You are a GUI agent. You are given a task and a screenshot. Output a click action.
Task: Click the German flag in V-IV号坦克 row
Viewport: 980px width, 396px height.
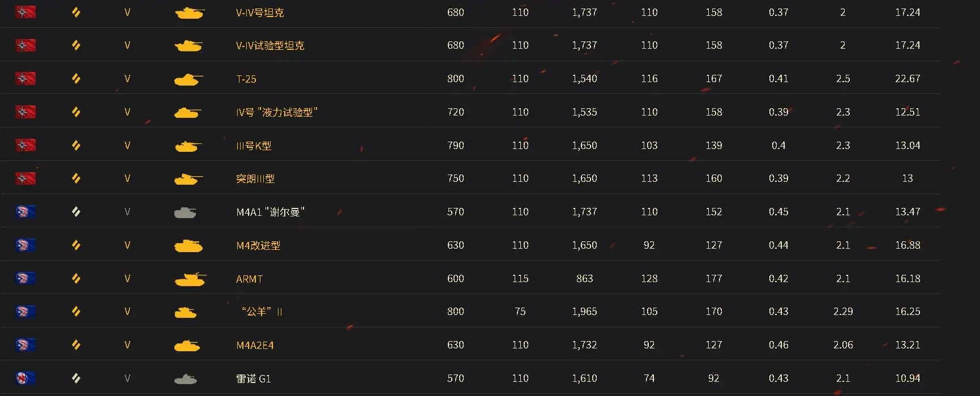(25, 12)
